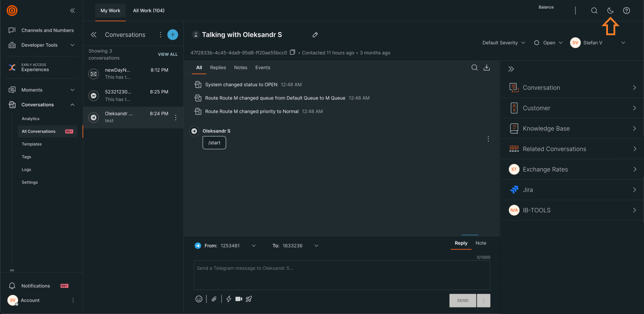Screen dimensions: 644x314
Task: Go to All Conversations
Action: [47, 131]
